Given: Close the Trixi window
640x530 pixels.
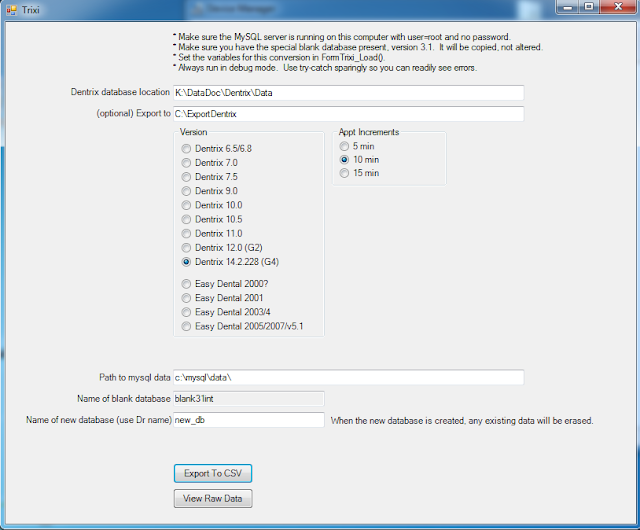Looking at the screenshot, I should tap(618, 7).
